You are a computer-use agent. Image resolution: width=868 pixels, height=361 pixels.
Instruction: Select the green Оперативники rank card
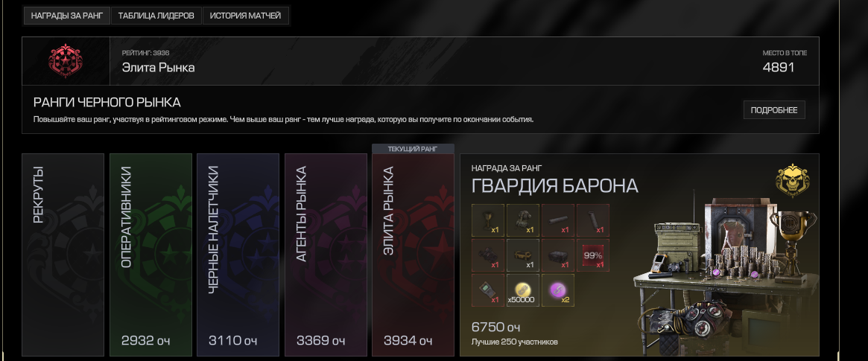pos(151,255)
